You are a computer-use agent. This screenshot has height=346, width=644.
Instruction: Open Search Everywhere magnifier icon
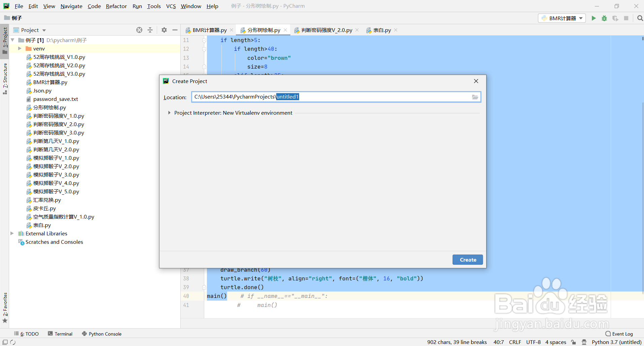(640, 18)
